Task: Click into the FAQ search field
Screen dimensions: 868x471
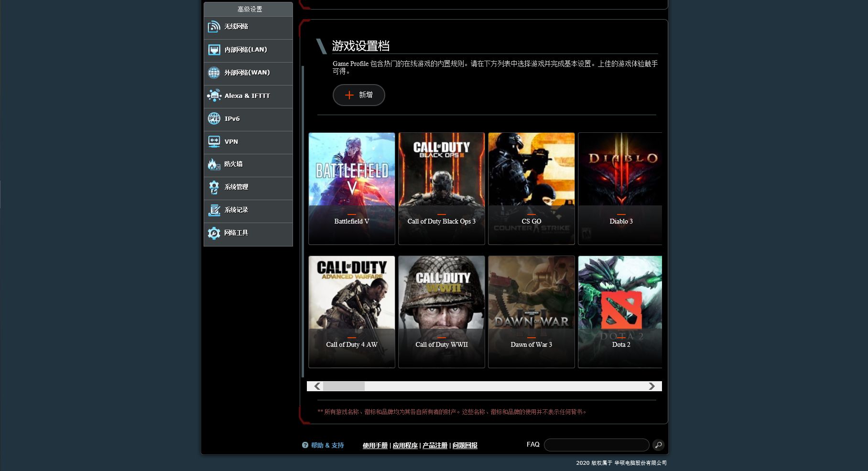Action: tap(597, 445)
